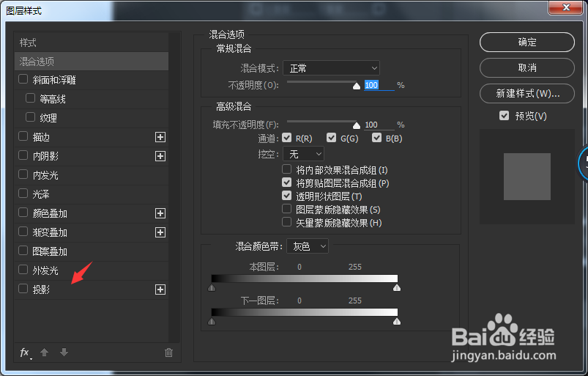Open the 投影 settings row label
Image resolution: width=588 pixels, height=376 pixels.
pos(41,290)
